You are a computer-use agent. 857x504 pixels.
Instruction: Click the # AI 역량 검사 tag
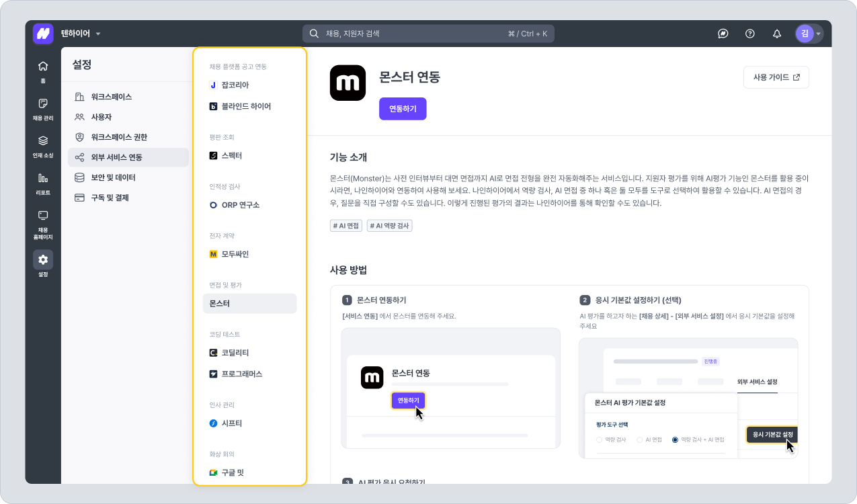[x=390, y=226]
